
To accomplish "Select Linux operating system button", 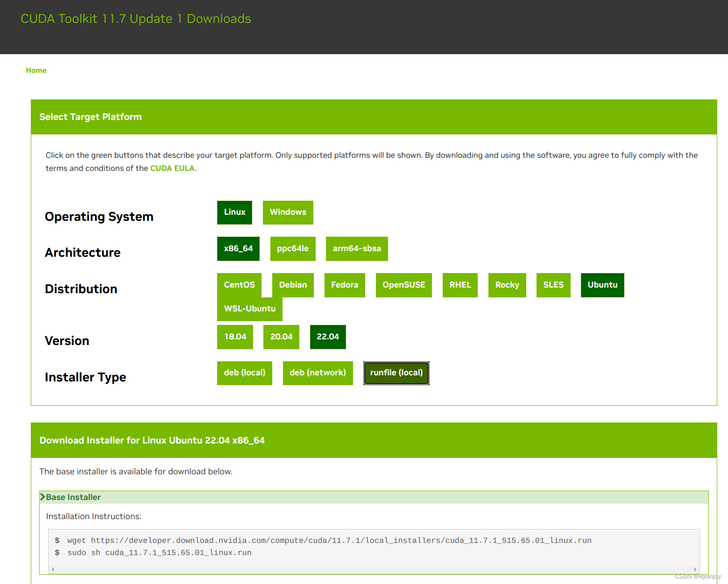I will coord(234,212).
